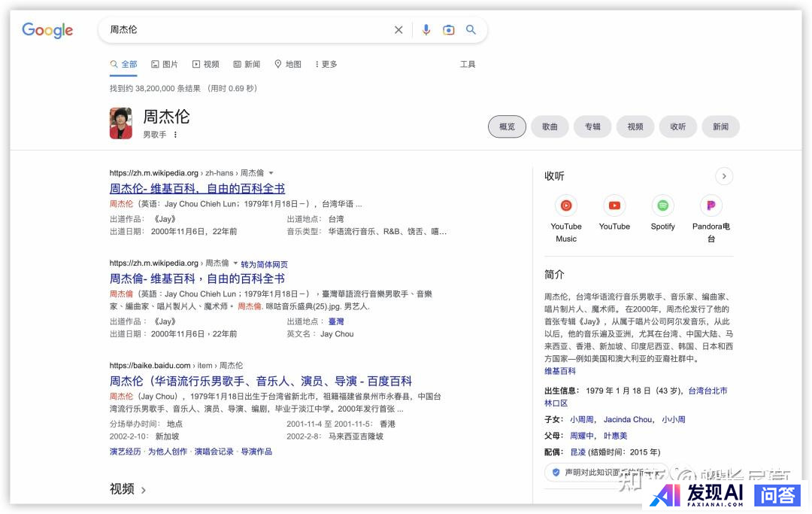812x514 pixels.
Task: Click the 周杰伦 profile thumbnail
Action: tap(121, 123)
